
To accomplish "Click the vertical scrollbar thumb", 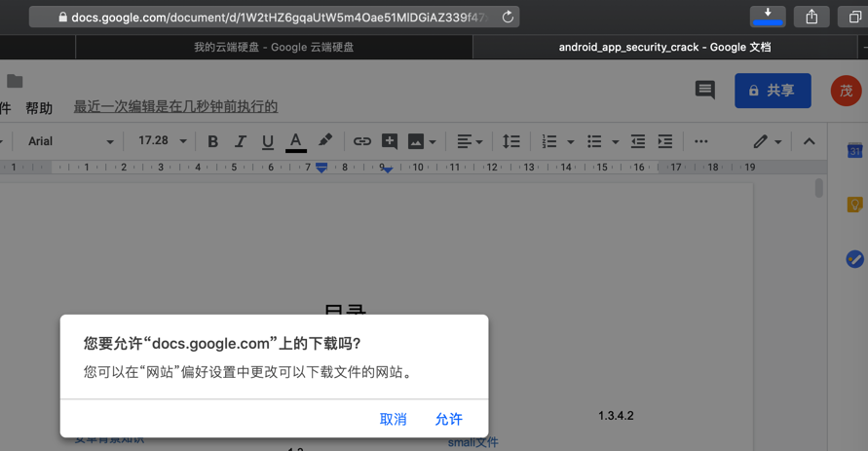I will point(818,188).
